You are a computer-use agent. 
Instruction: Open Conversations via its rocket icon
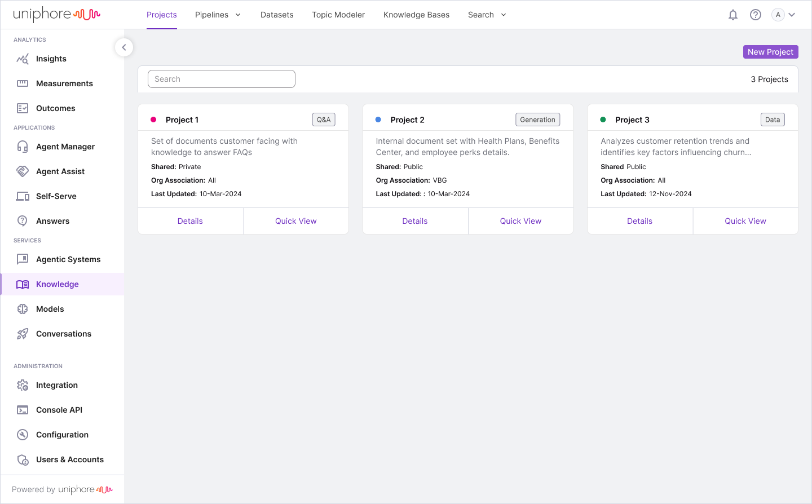23,334
